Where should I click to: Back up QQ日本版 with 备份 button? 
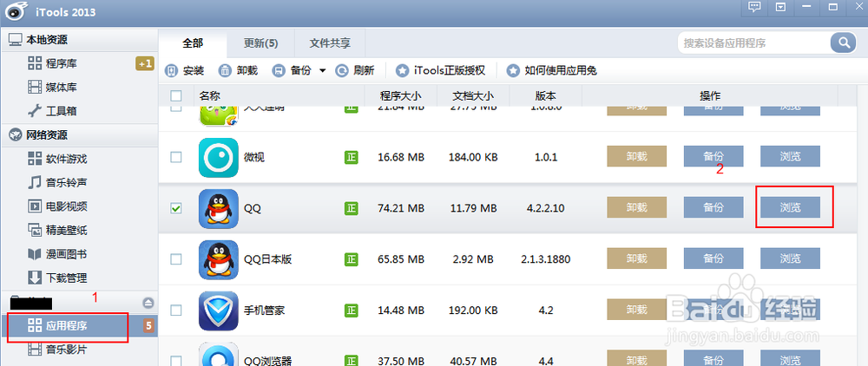click(713, 258)
